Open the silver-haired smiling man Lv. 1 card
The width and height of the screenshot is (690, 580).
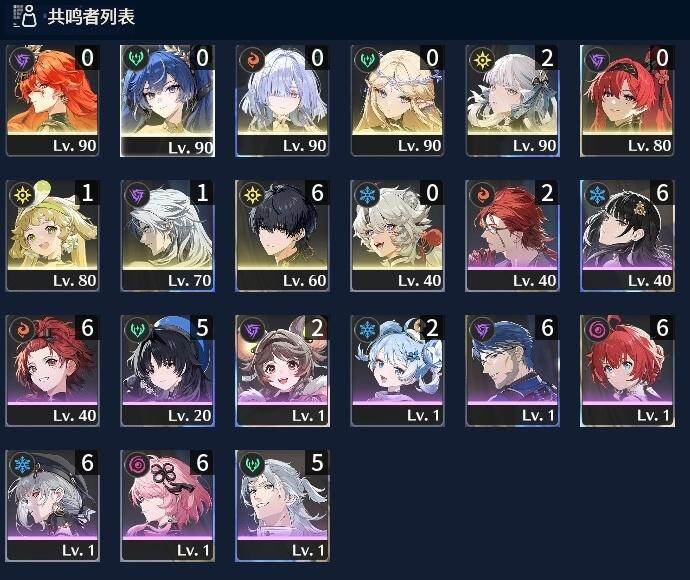point(283,506)
